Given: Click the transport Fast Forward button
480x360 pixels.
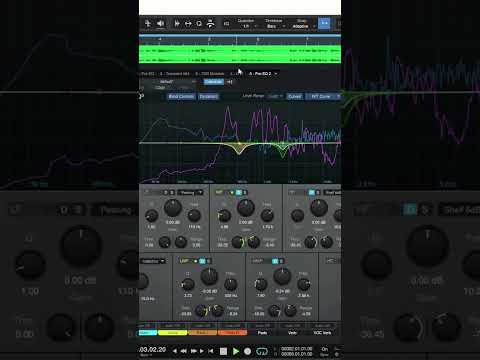Looking at the screenshot, I should (193, 351).
